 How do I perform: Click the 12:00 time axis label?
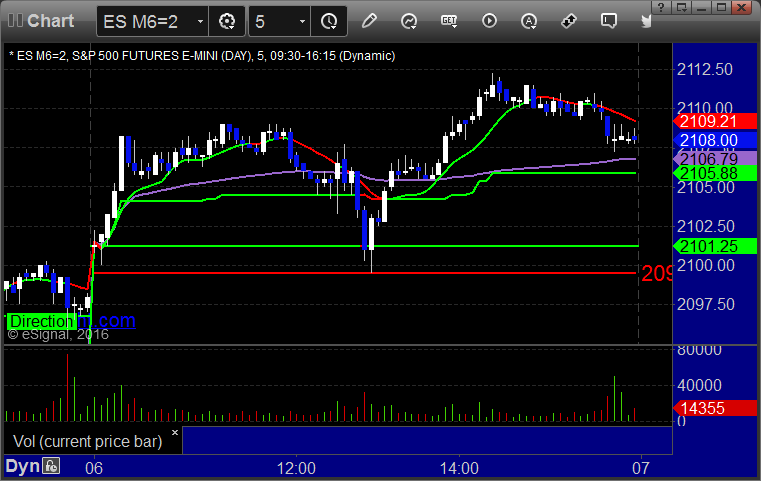tap(296, 468)
